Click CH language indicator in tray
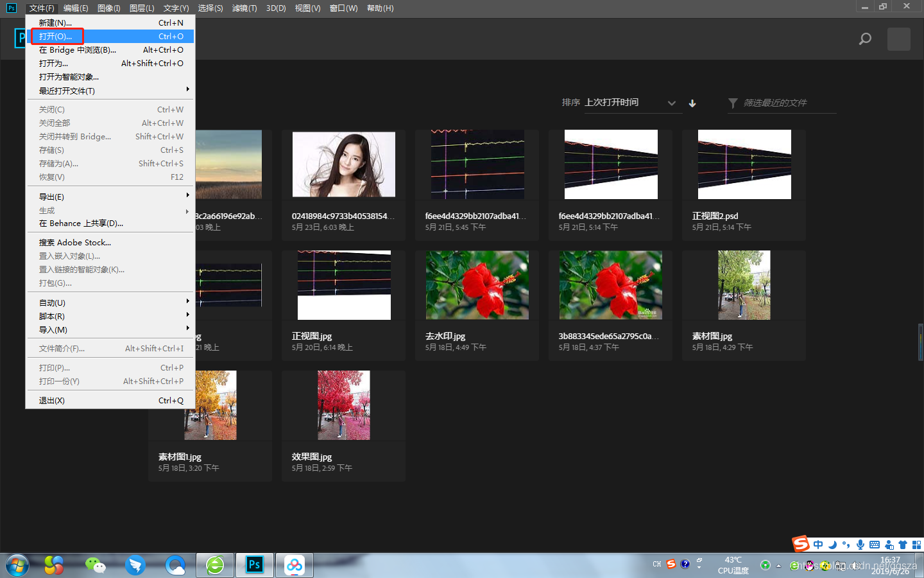The image size is (924, 578). coord(657,564)
